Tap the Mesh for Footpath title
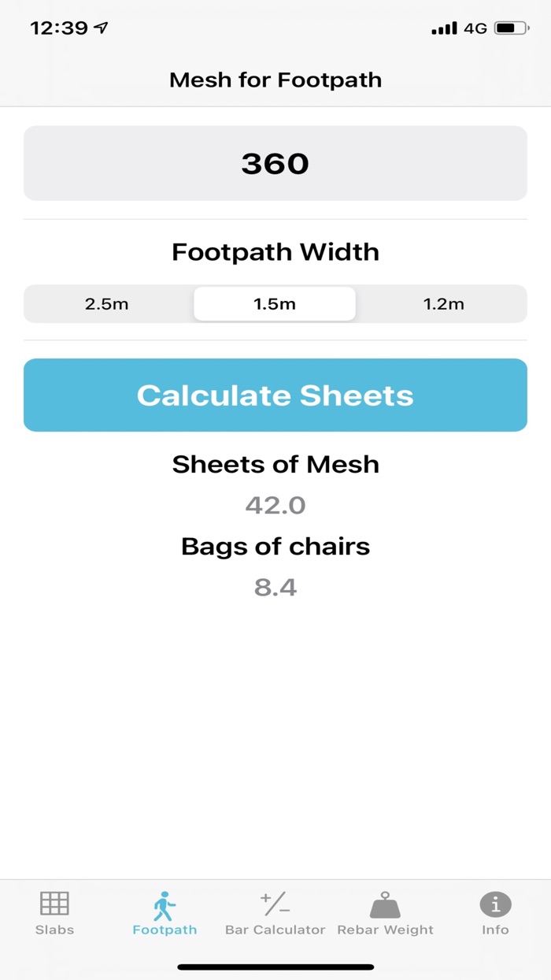 tap(275, 80)
